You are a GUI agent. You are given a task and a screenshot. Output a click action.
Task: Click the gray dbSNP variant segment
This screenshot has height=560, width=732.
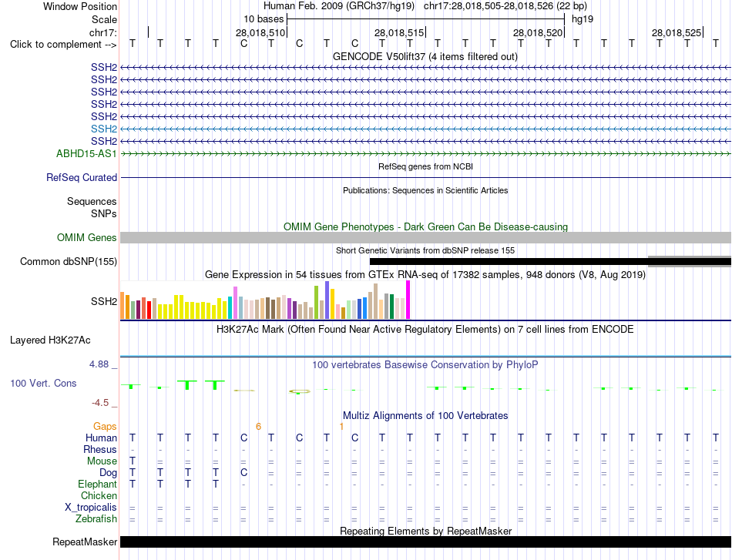coord(690,261)
